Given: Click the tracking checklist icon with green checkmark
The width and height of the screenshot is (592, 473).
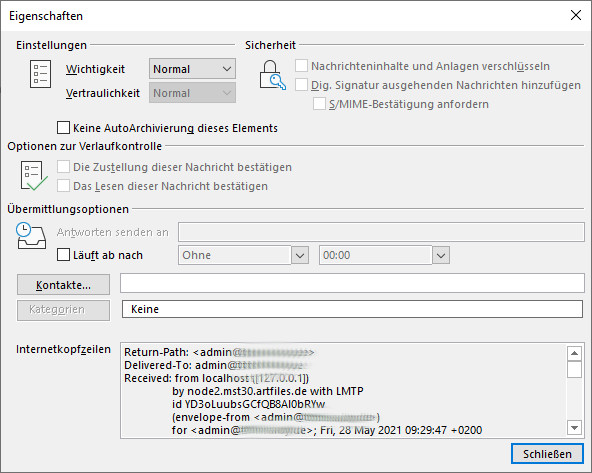Looking at the screenshot, I should (x=34, y=176).
